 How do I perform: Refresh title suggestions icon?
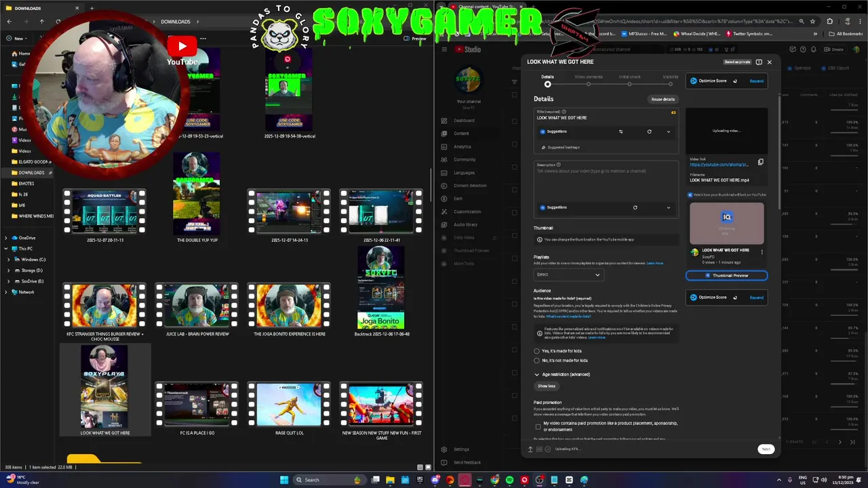(x=649, y=131)
